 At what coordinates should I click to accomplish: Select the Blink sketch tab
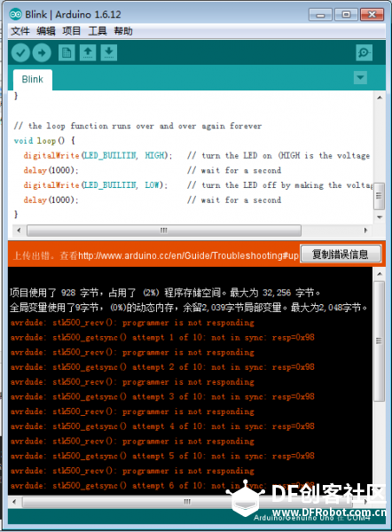33,80
